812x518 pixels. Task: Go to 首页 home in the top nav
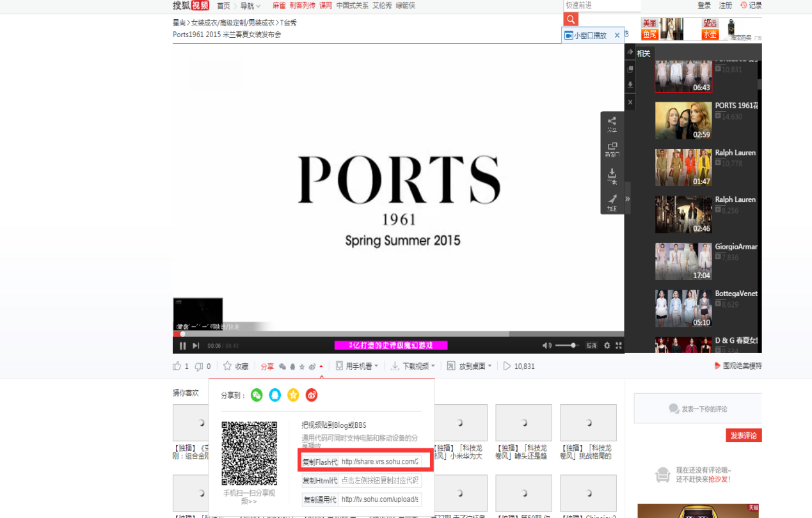coord(223,6)
